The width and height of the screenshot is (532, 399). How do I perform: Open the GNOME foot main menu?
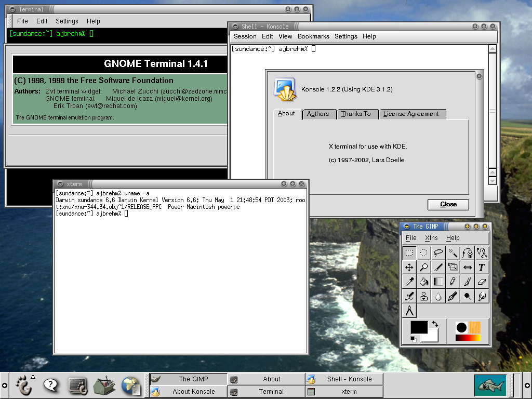point(24,385)
